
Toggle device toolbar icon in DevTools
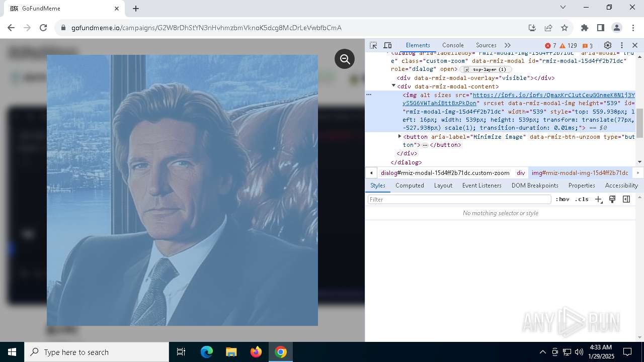[x=387, y=45]
